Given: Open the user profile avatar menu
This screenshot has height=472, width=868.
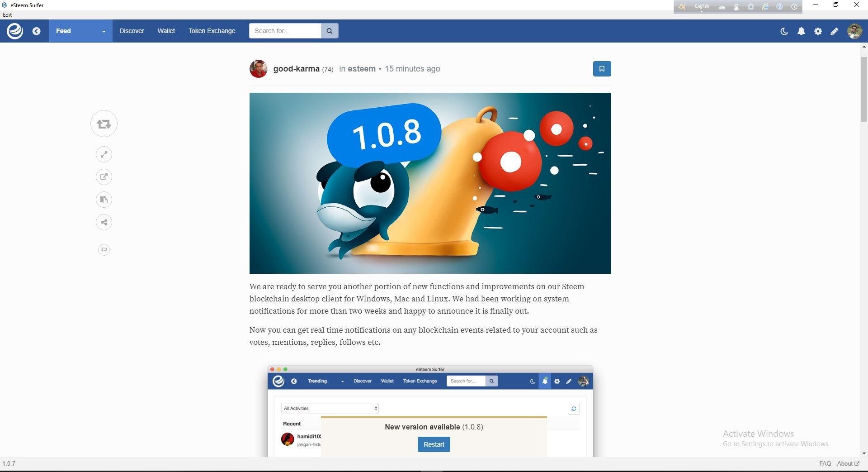Looking at the screenshot, I should coord(854,31).
